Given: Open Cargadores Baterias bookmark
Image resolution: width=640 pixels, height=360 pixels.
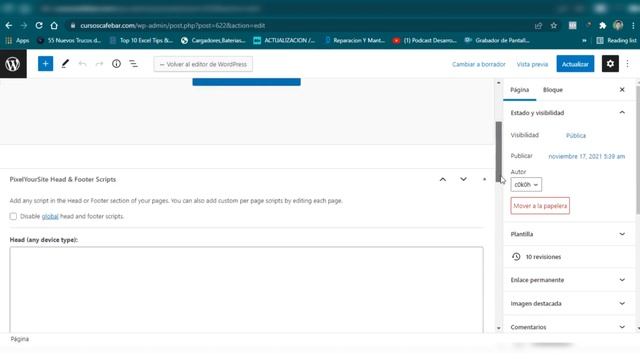Looking at the screenshot, I should coord(213,40).
